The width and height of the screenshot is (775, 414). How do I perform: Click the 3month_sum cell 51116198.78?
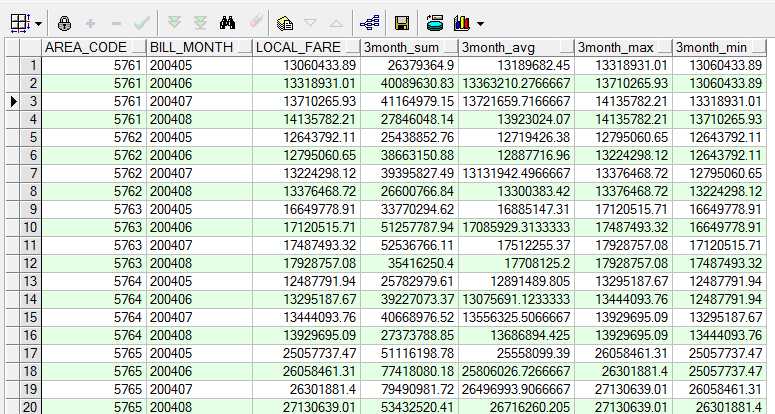click(409, 353)
